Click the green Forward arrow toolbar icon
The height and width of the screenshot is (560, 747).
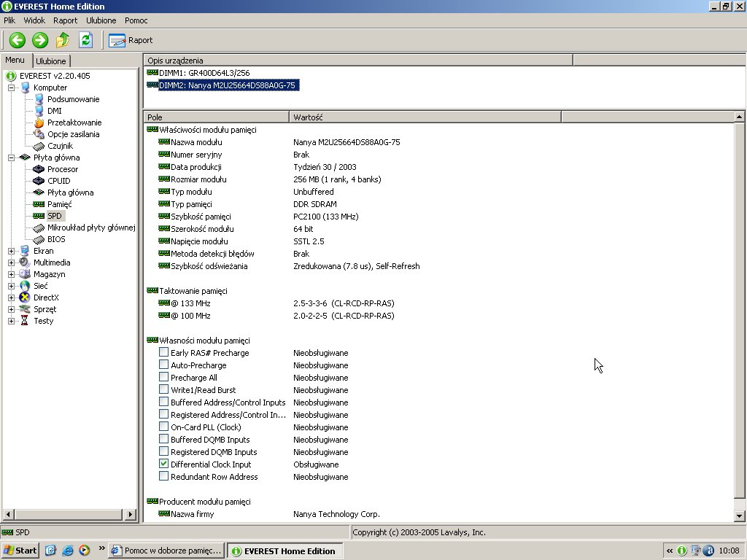click(x=40, y=40)
